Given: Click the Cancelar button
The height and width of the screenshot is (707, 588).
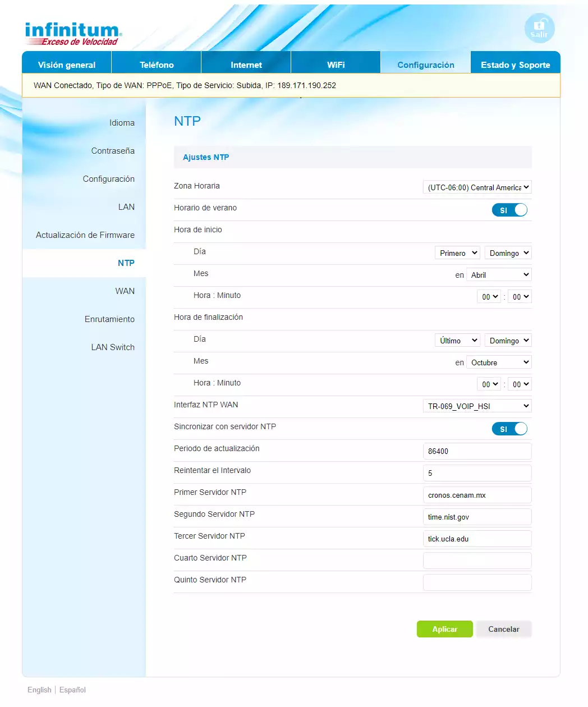Looking at the screenshot, I should (503, 629).
